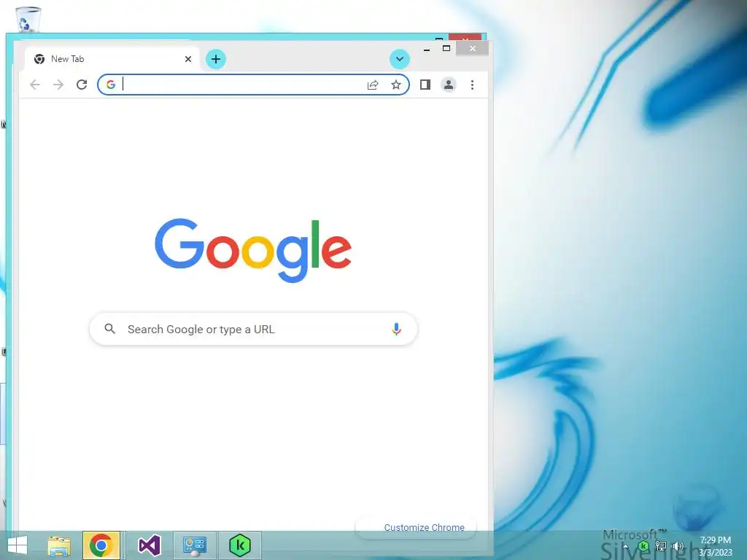The height and width of the screenshot is (560, 747).
Task: Open the Chrome profile avatar menu
Action: pos(449,85)
